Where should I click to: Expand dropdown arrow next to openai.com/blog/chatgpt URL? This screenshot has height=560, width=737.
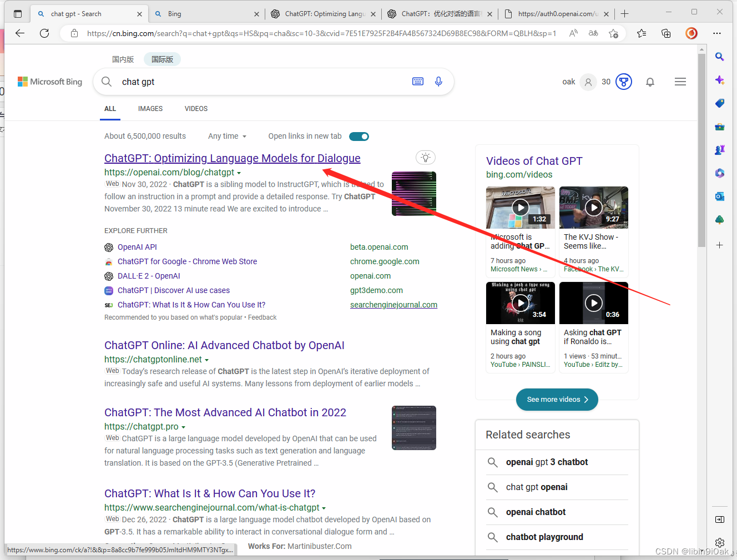[239, 173]
